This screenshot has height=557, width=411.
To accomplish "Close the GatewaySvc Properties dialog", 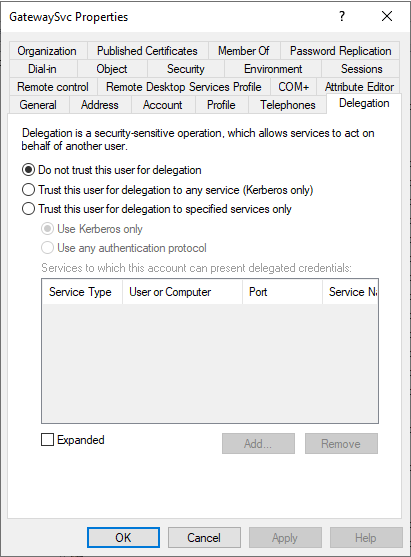I will [387, 16].
